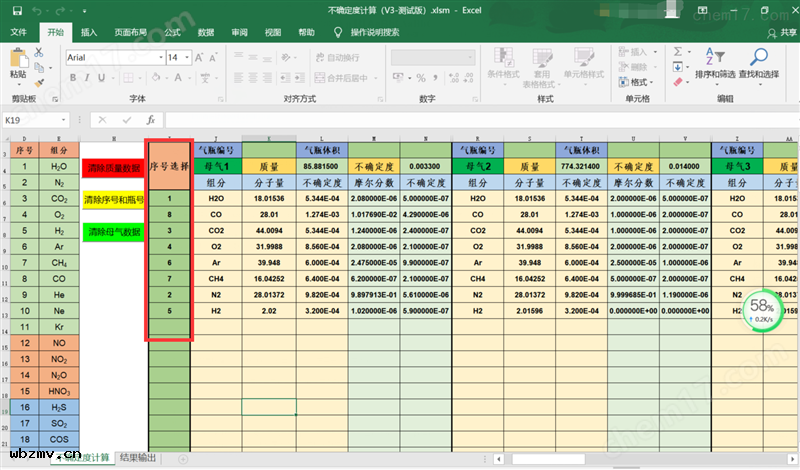
Task: Toggle Bold formatting
Action: [x=72, y=78]
